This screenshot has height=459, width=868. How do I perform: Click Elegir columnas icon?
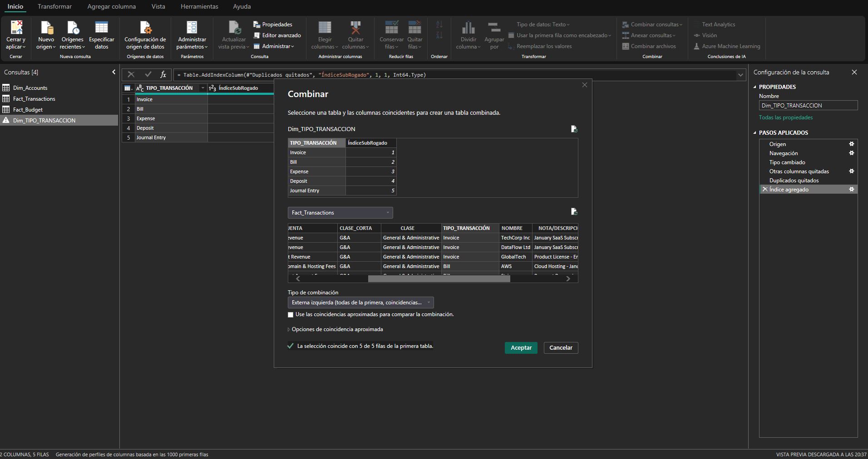[x=325, y=28]
